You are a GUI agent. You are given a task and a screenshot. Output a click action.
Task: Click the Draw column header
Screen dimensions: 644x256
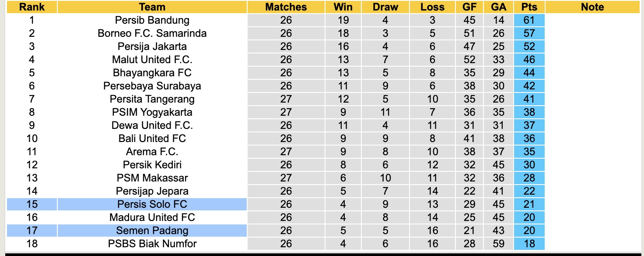point(385,7)
